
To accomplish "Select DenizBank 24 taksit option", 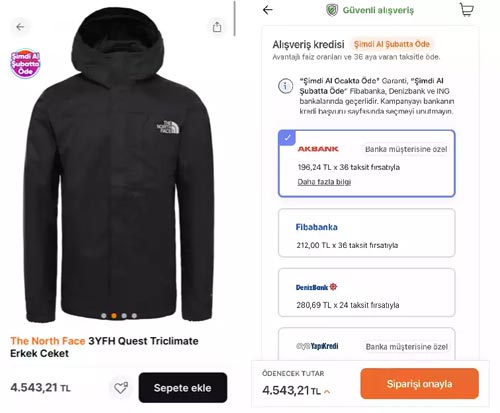I will (x=366, y=292).
